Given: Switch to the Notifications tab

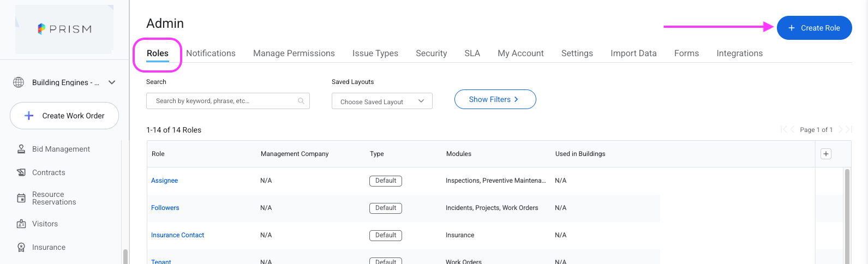Looking at the screenshot, I should point(211,53).
